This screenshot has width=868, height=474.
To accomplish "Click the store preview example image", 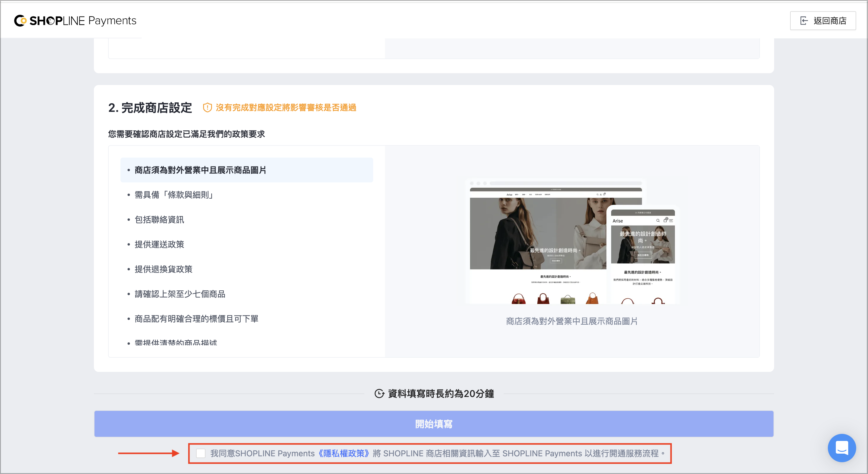I will tap(572, 241).
